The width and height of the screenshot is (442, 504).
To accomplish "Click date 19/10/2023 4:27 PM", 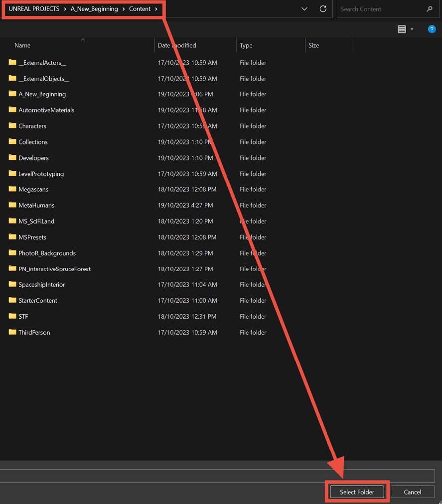I will pyautogui.click(x=185, y=205).
